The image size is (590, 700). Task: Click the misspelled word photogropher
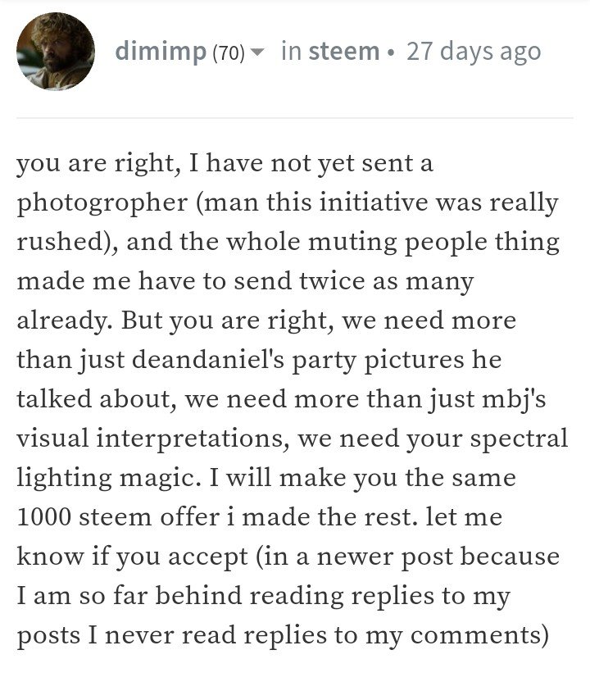[102, 203]
